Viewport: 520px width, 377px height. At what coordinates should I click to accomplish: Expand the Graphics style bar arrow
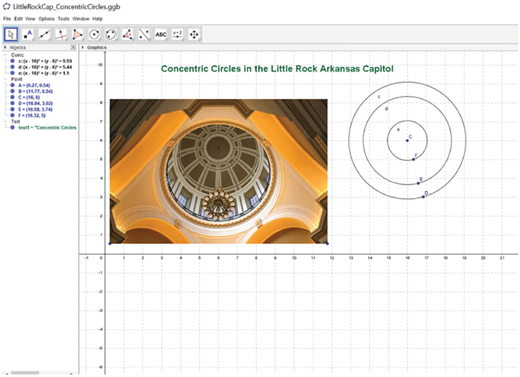[83, 48]
